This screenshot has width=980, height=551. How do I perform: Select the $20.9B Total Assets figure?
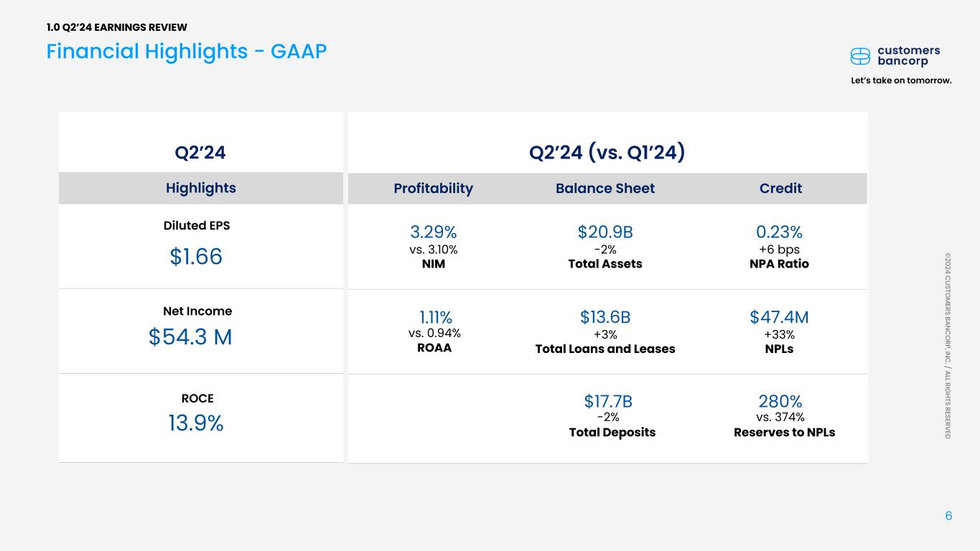click(x=605, y=232)
